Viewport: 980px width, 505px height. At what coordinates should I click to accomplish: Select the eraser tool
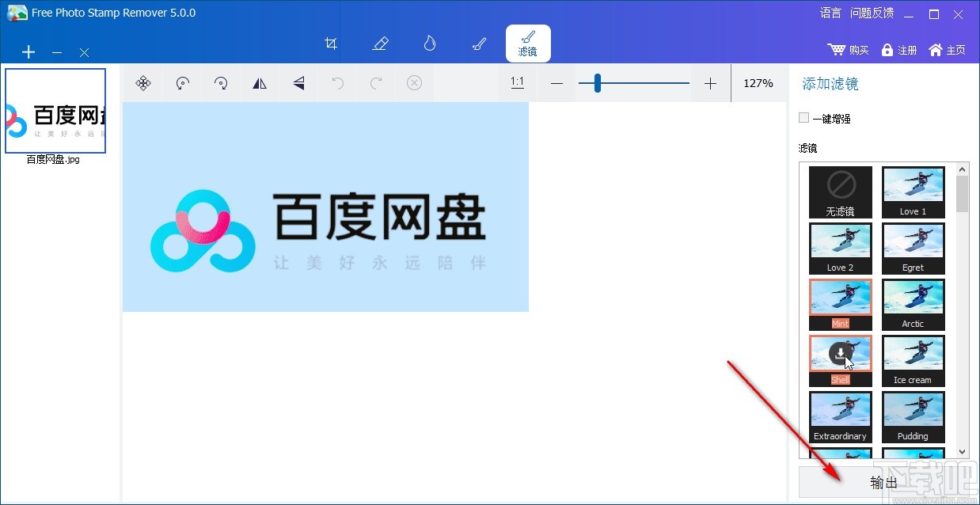(x=380, y=44)
